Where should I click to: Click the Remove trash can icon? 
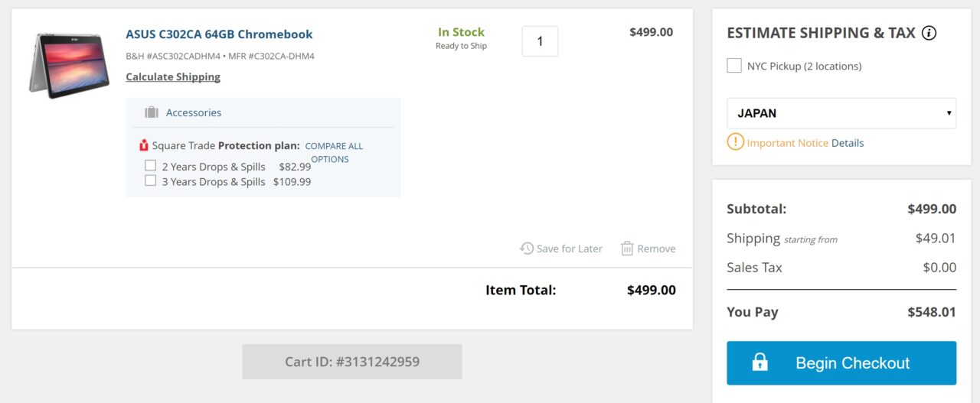pos(627,249)
